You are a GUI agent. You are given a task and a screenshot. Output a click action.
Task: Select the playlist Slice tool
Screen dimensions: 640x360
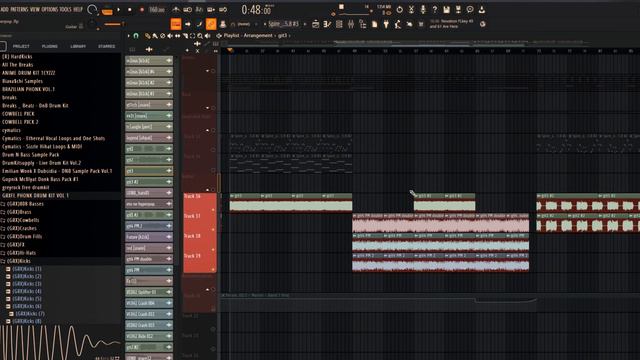[x=185, y=36]
